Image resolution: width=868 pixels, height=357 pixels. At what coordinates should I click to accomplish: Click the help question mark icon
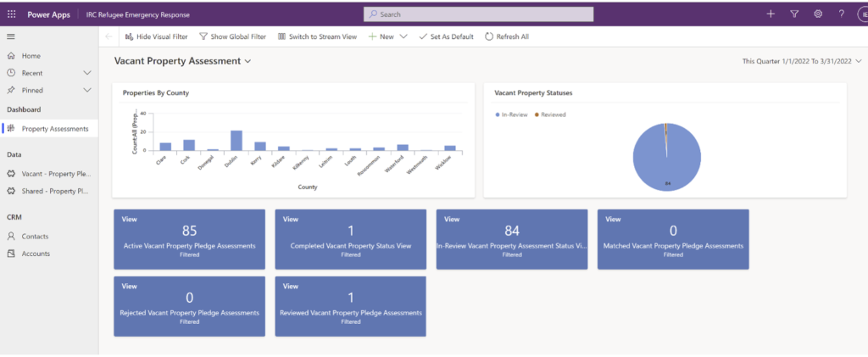point(841,14)
